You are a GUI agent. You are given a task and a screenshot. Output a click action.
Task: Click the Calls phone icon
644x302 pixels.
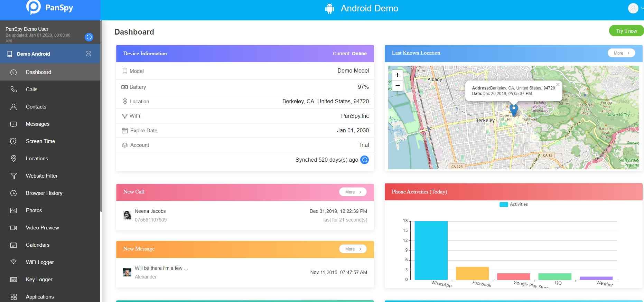pos(13,89)
